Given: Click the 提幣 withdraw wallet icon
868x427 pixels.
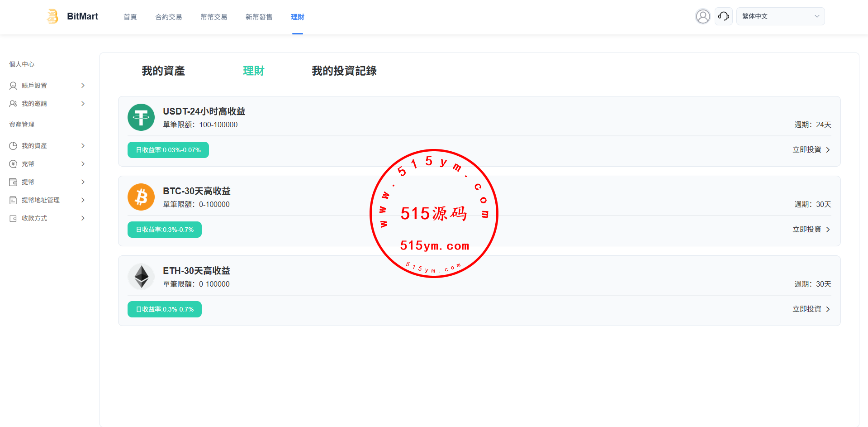Looking at the screenshot, I should [x=13, y=182].
